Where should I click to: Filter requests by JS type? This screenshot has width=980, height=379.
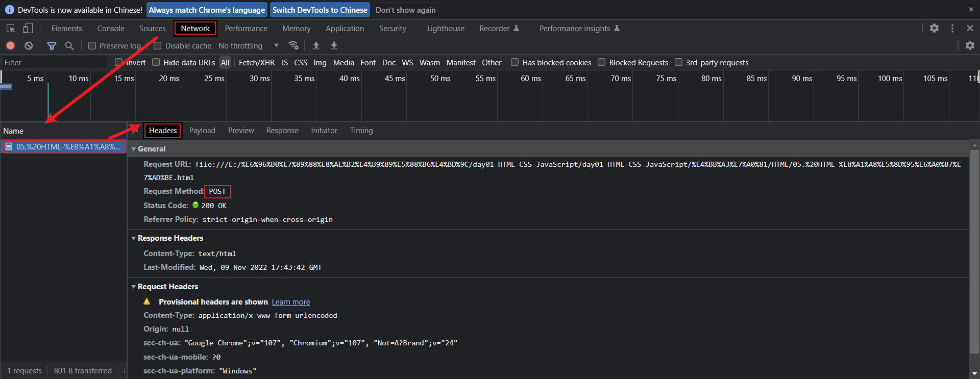tap(284, 62)
